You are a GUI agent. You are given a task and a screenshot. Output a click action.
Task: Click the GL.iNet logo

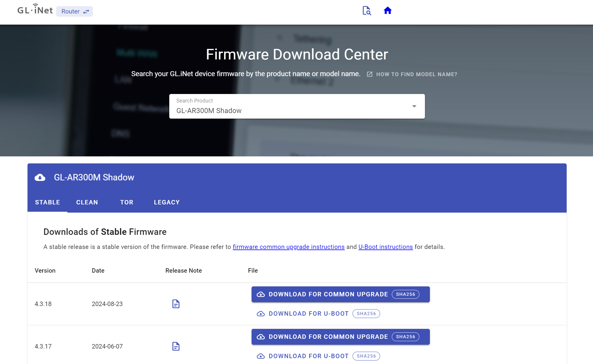(x=35, y=9)
